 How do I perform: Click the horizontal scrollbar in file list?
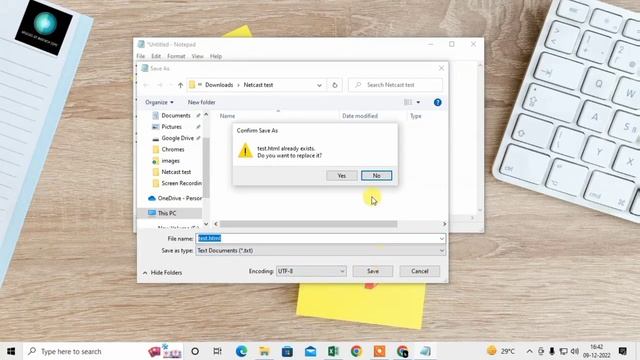tap(308, 224)
